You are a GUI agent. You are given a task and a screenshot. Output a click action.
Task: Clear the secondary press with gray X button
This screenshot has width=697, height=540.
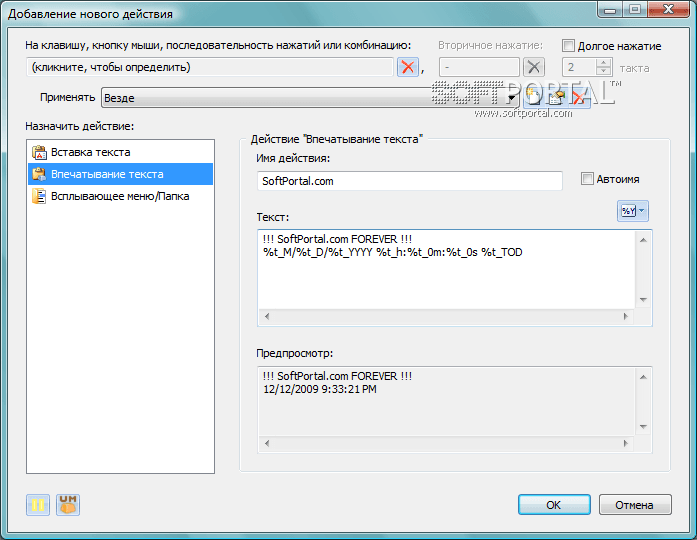point(534,68)
